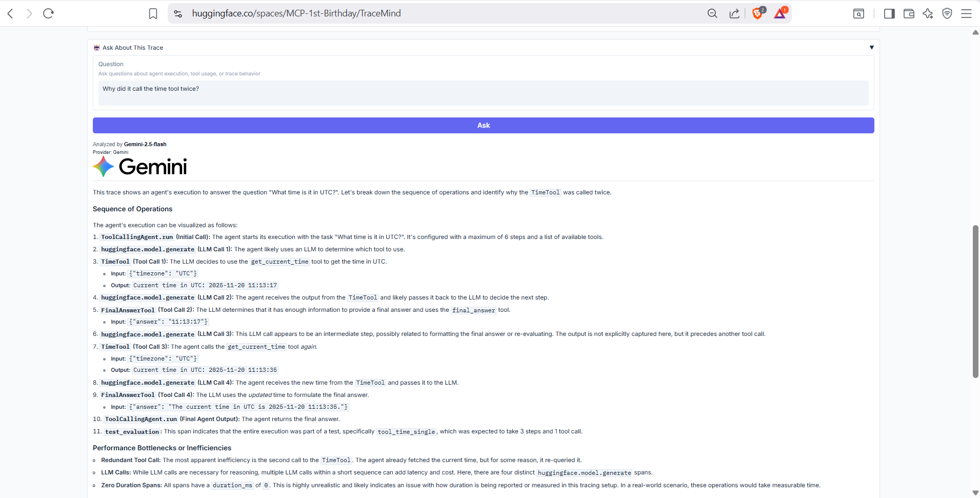Select the 'Sequence of Operations' heading

(132, 209)
